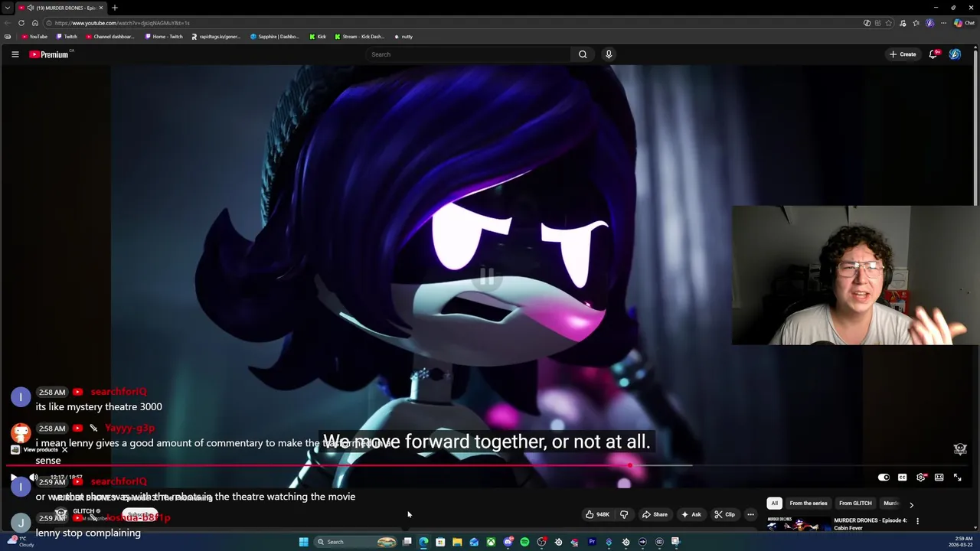Switch the player to theater mode
This screenshot has height=551, width=980.
pyautogui.click(x=939, y=478)
